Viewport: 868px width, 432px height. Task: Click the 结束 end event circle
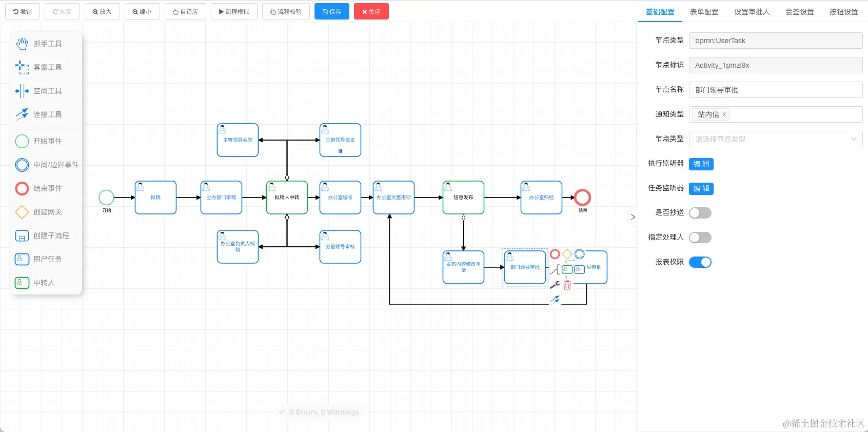583,198
